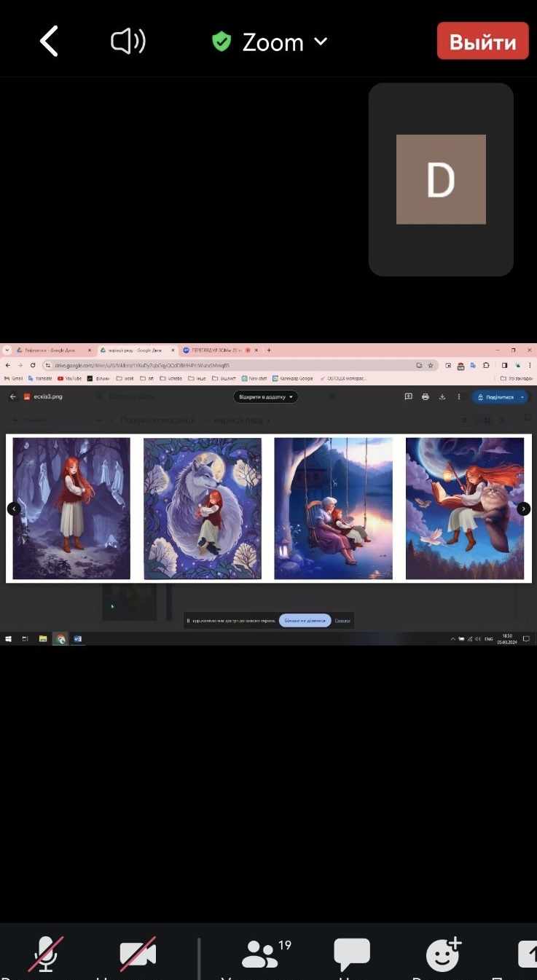Click the Windows Start button
This screenshot has width=537, height=980.
click(8, 639)
